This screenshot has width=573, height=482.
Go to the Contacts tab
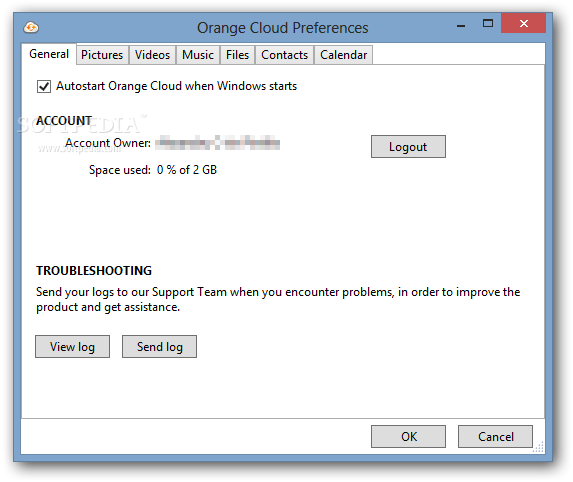click(x=284, y=55)
